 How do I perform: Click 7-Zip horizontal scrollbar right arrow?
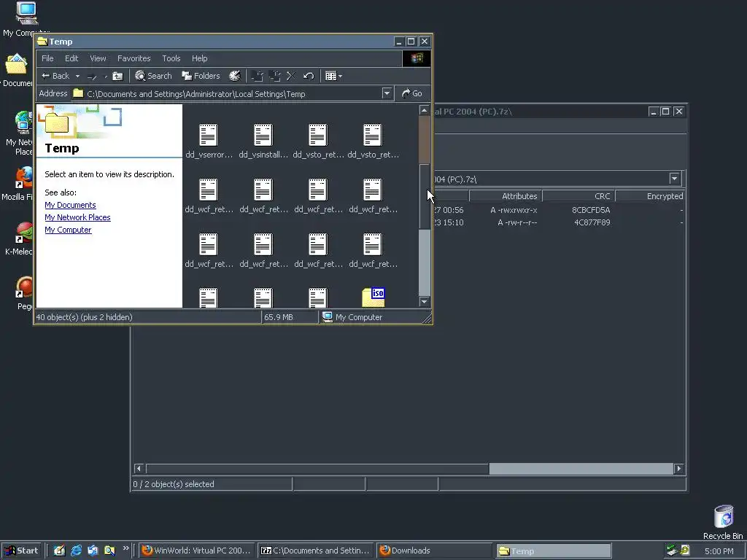point(679,469)
